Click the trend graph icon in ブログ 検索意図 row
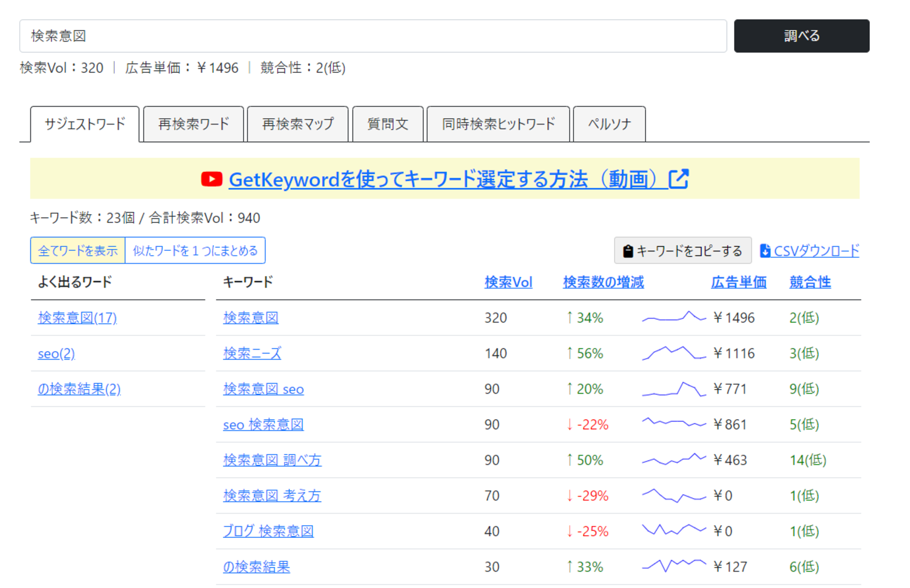 point(673,531)
